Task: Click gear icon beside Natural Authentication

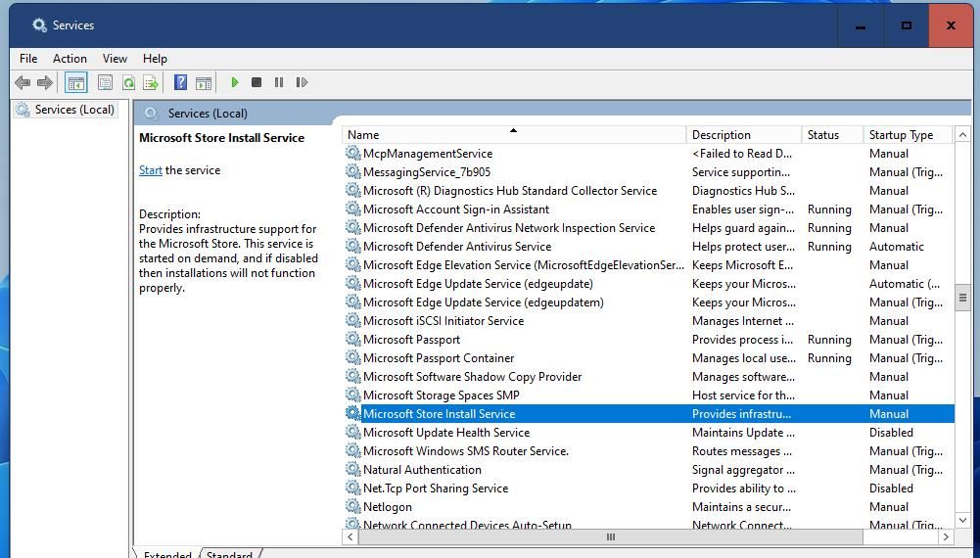Action: pos(353,469)
